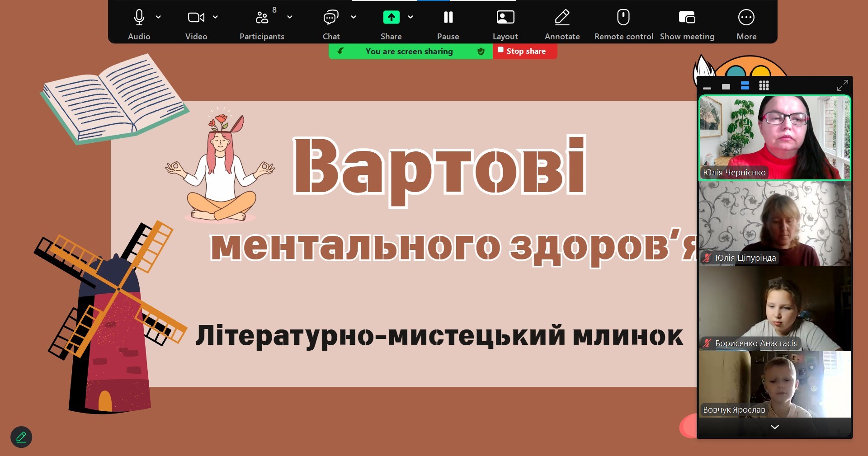Viewport: 868px width, 456px height.
Task: Select the Annotate pencil tool
Action: [x=562, y=18]
